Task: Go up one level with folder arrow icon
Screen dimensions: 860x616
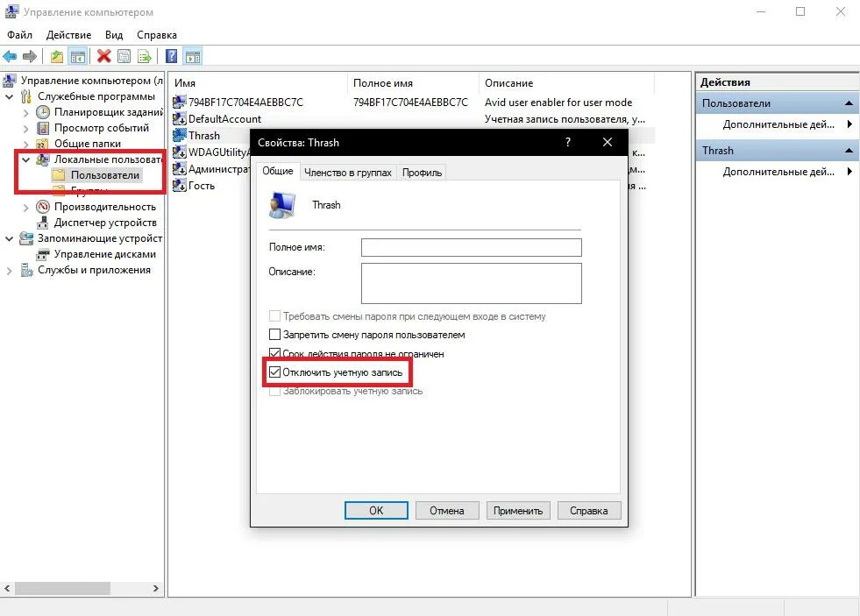Action: [x=56, y=56]
